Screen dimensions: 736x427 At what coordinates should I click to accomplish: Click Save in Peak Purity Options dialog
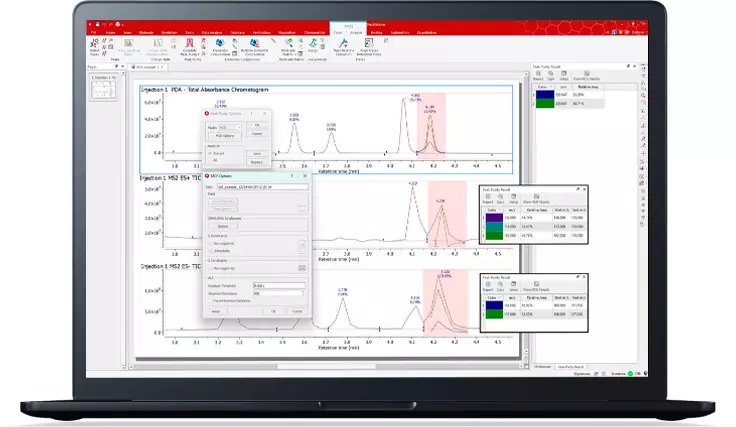click(257, 153)
